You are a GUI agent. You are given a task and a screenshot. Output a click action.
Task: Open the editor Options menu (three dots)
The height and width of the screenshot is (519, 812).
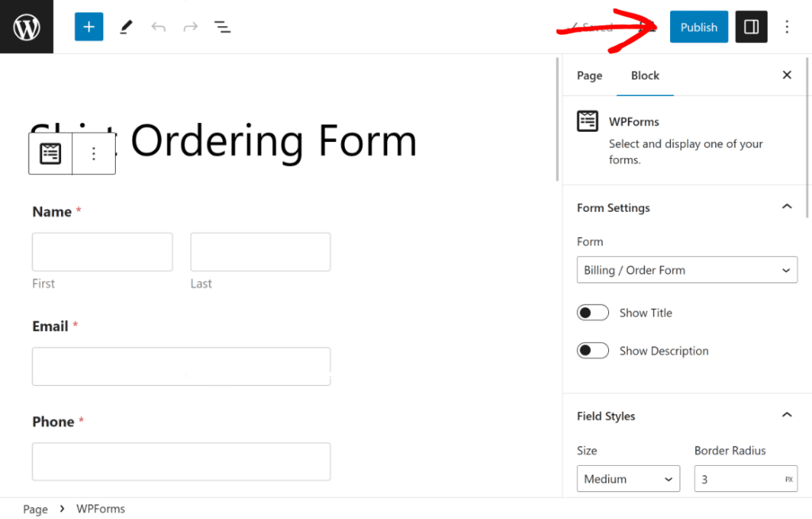[x=787, y=26]
